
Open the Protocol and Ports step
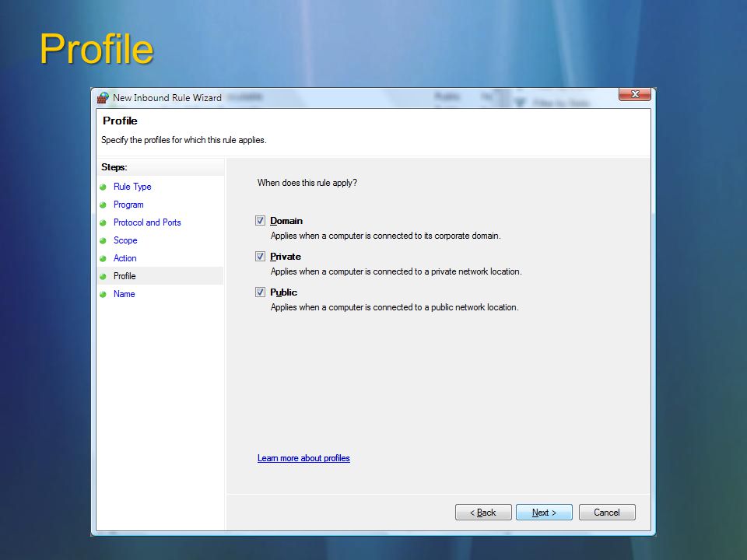[147, 222]
